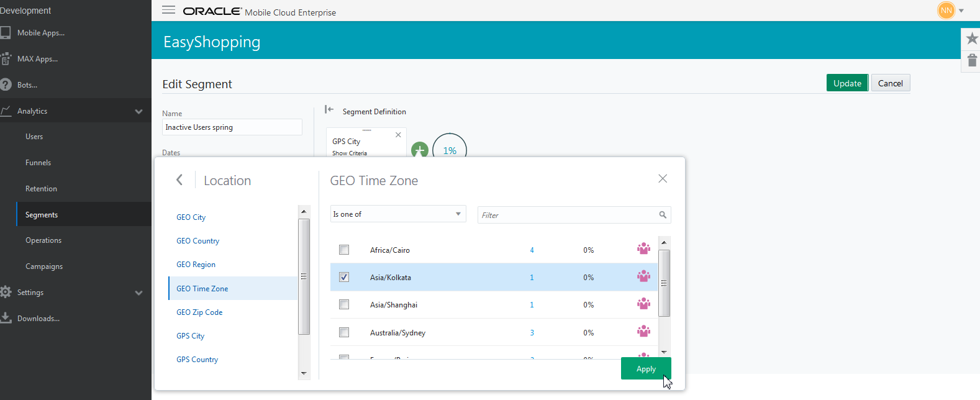Viewport: 980px width, 400px height.
Task: Open the Operations page
Action: [x=43, y=240]
